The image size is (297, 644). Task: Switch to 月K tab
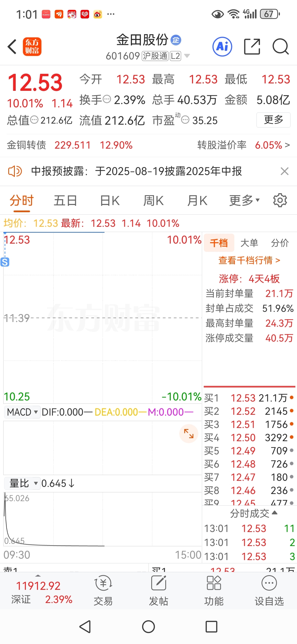[x=197, y=200]
